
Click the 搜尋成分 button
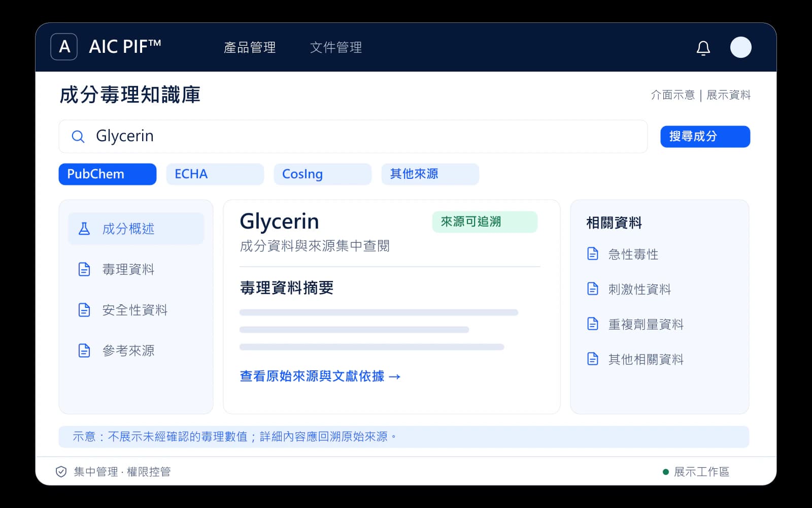pyautogui.click(x=705, y=137)
